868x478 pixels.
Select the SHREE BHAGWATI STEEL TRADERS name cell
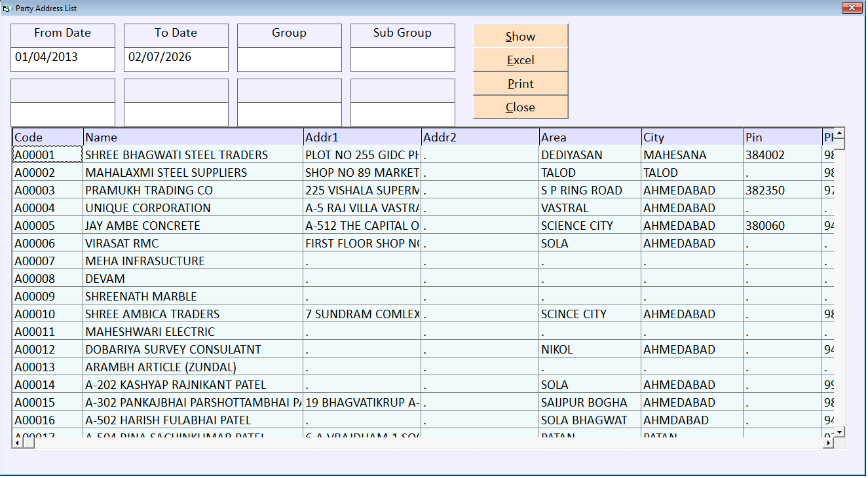[193, 155]
